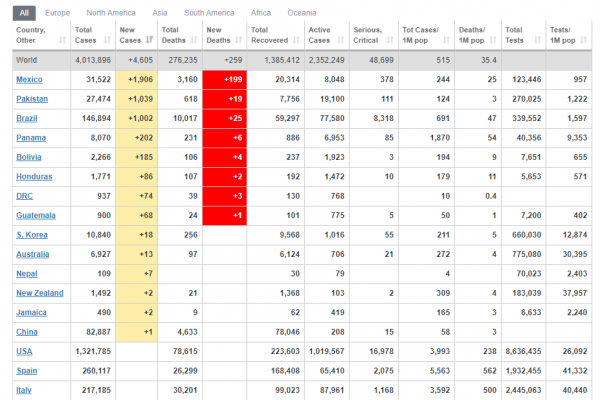Sort Serious, Critical column arrows
This screenshot has width=600, height=400.
390,40
